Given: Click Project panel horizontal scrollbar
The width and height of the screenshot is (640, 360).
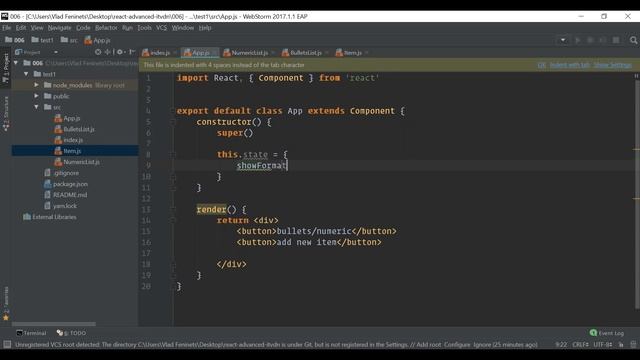Looking at the screenshot, I should click(54, 324).
